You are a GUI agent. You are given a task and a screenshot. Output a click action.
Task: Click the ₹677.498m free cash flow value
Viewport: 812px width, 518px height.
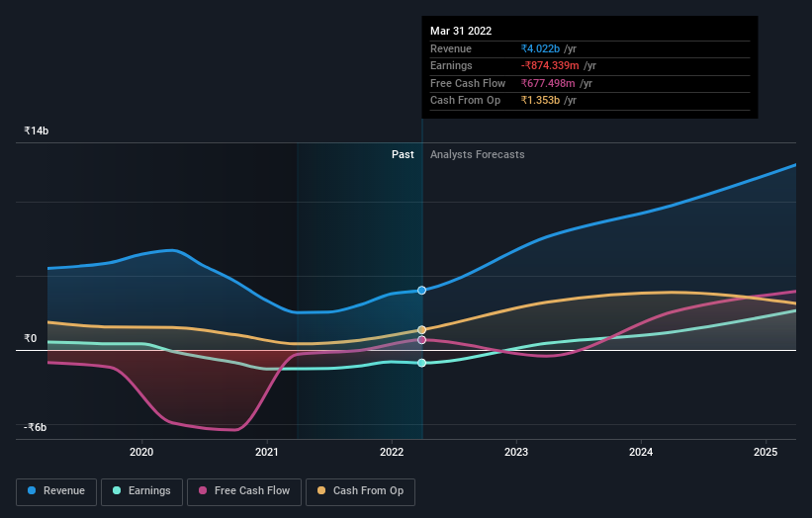(x=548, y=83)
